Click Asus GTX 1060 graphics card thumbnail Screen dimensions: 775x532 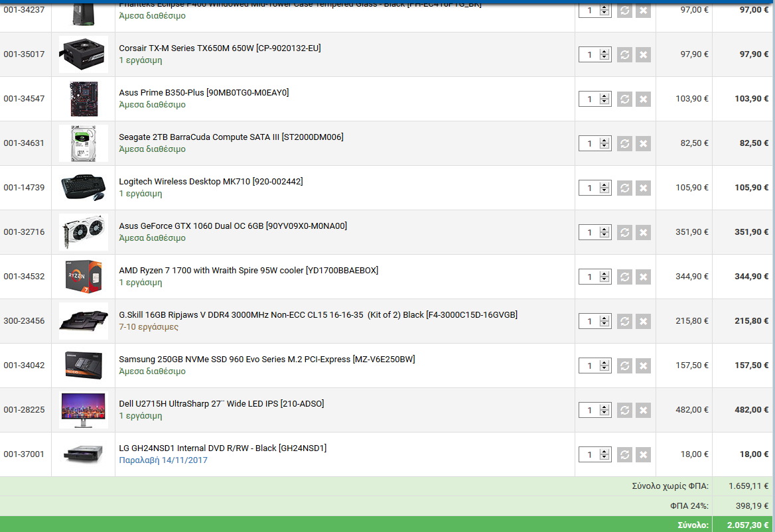(x=83, y=232)
